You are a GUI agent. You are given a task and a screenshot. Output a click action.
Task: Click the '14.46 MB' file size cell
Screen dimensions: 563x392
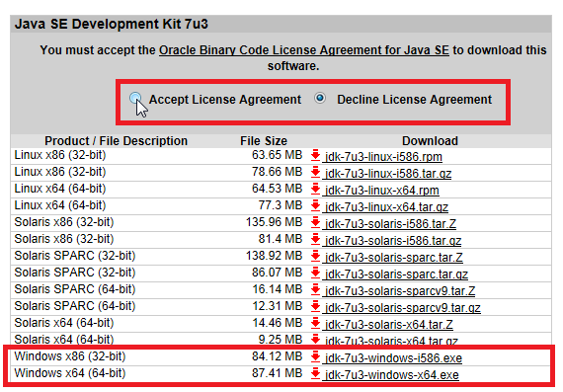(278, 323)
